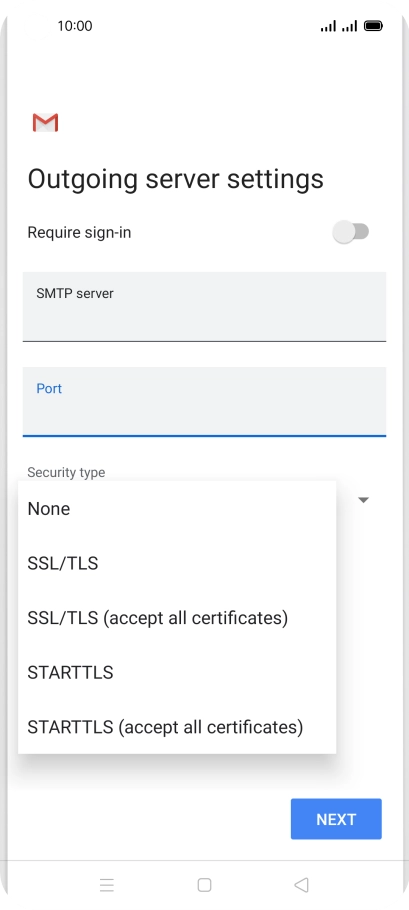The width and height of the screenshot is (409, 910).
Task: Click inside the Port input field
Action: pos(204,401)
